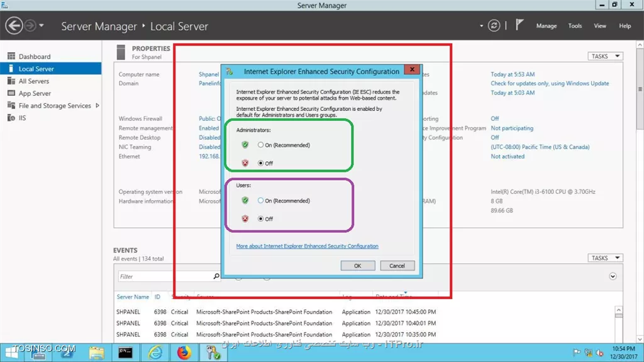Open File Explorer from the taskbar

(x=96, y=353)
